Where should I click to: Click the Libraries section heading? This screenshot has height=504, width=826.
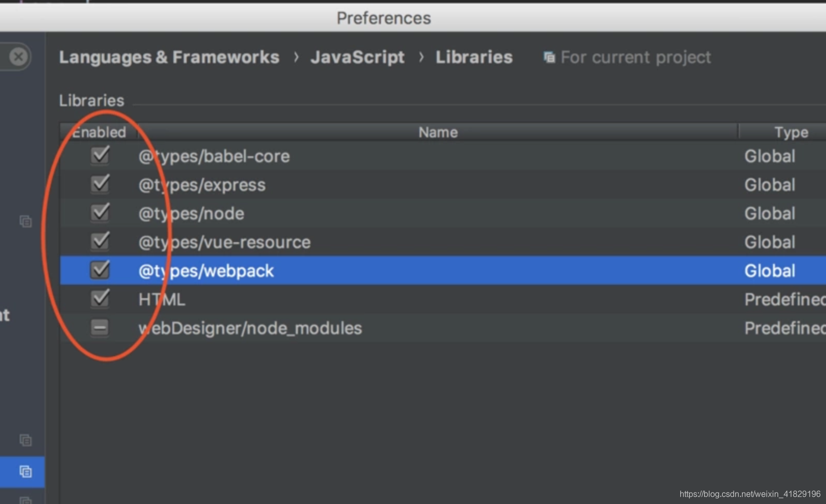[x=91, y=101]
